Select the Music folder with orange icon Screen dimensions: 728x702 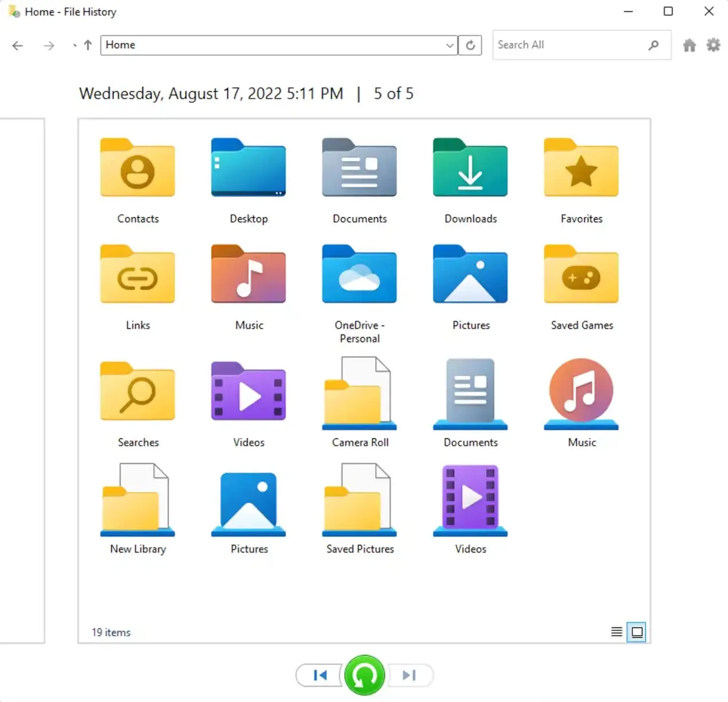(x=248, y=274)
